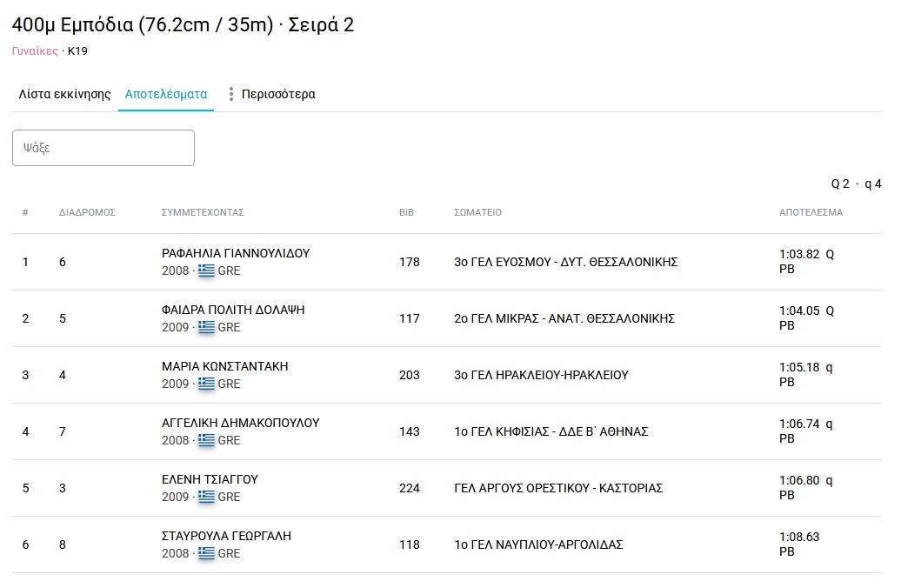Open athlete ΑΓΓΕΛΙΚΗ ΔΗΜΑΚΟΠΟΥΛΟΥ
The width and height of the screenshot is (901, 588).
click(x=241, y=423)
